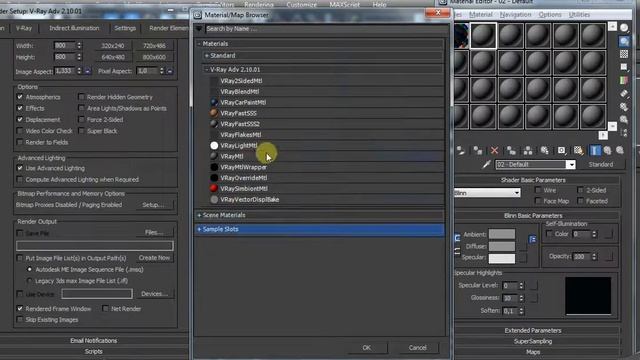Click the Files... button
This screenshot has width=640, height=360.
tap(154, 233)
